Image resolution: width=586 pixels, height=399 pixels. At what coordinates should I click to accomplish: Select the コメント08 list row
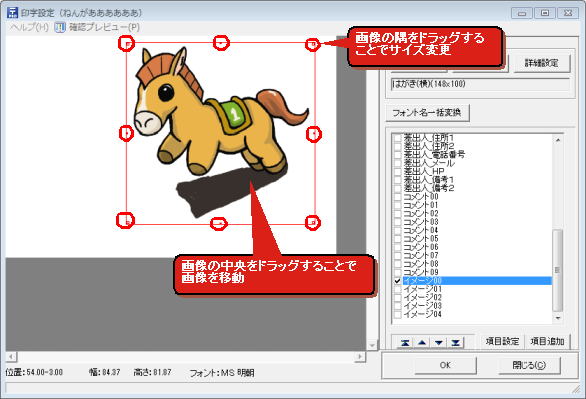point(476,264)
